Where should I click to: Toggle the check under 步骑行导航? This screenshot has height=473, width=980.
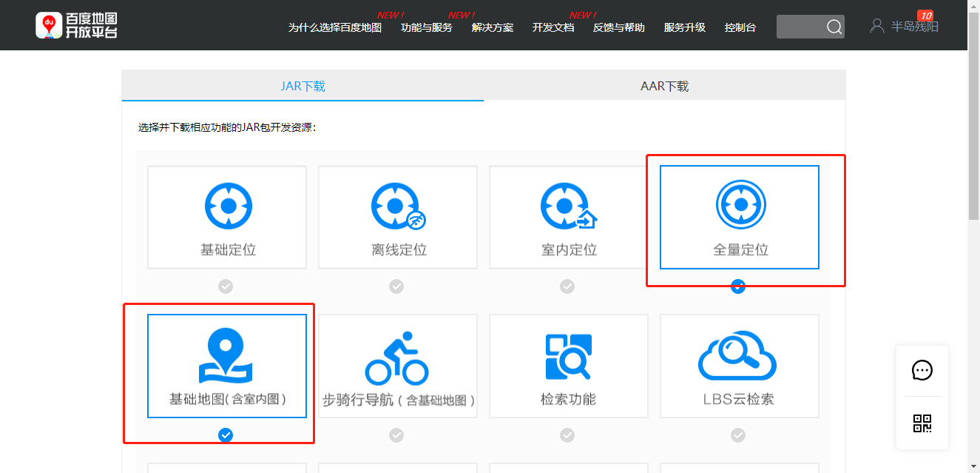tap(396, 435)
